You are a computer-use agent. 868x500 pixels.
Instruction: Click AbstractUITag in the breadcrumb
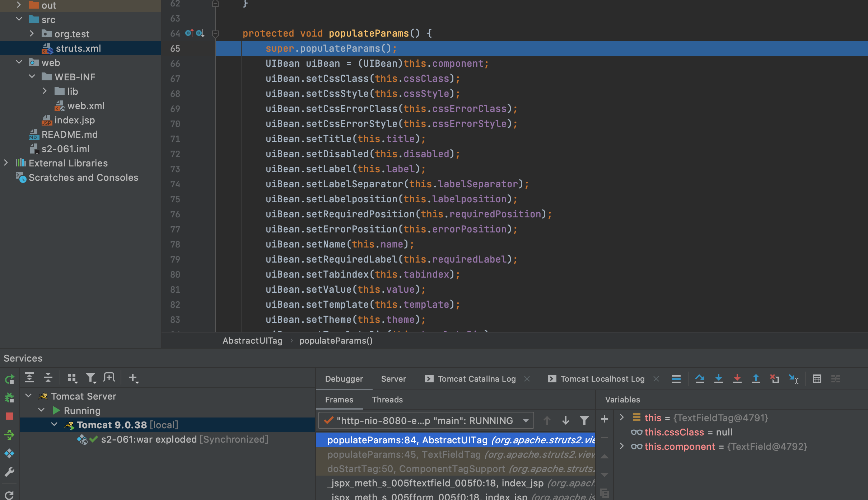(x=252, y=341)
